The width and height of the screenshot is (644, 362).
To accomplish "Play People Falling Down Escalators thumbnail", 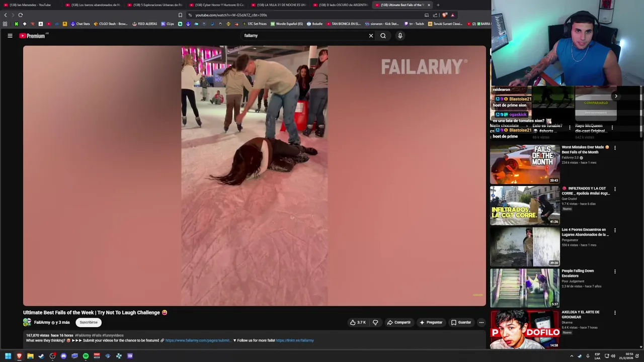I will pos(525,288).
